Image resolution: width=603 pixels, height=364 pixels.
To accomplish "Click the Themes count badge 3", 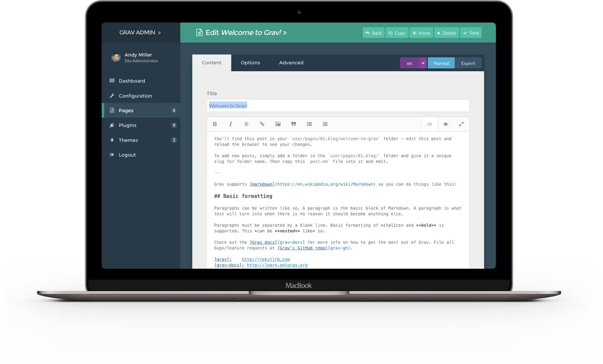I will (174, 140).
